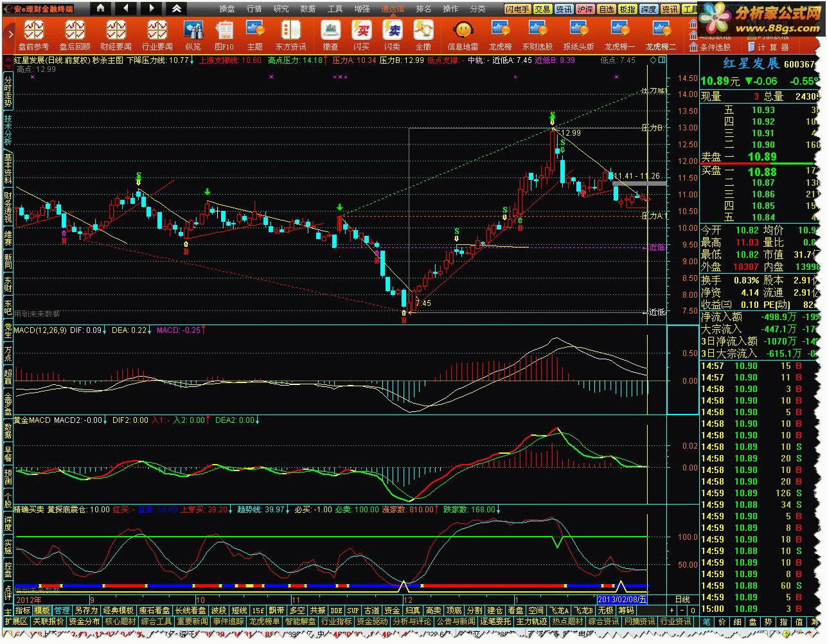This screenshot has height=644, width=827.
Task: Select 经典模板 template button
Action: tap(118, 611)
